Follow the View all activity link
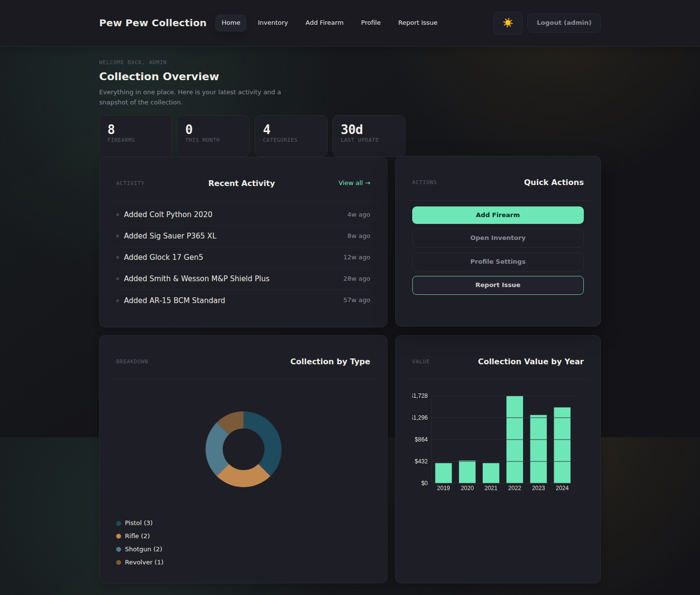 354,183
